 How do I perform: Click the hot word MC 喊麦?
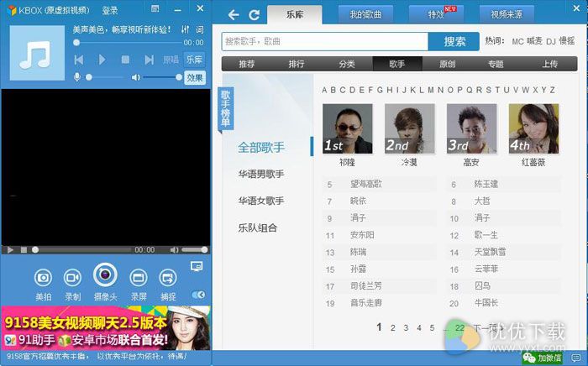[x=527, y=41]
